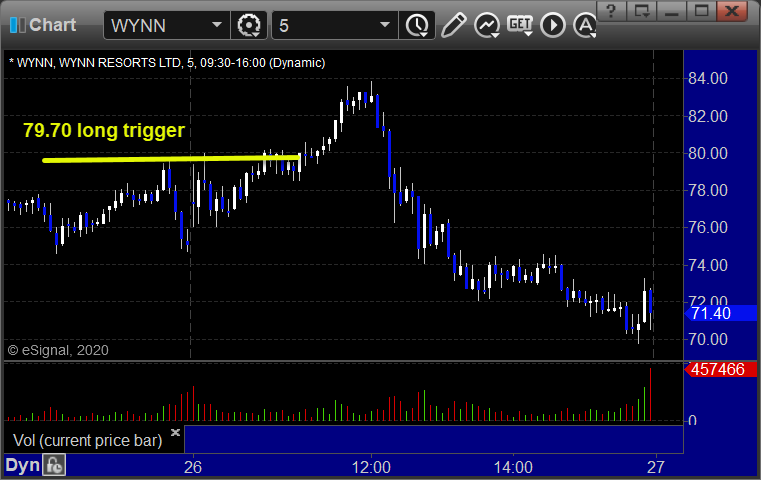Click the fx formula lock icon
Screen dimensions: 761x480
[x=54, y=465]
